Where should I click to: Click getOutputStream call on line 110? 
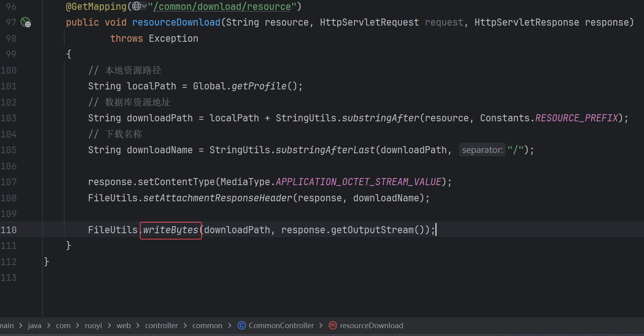[x=372, y=230]
